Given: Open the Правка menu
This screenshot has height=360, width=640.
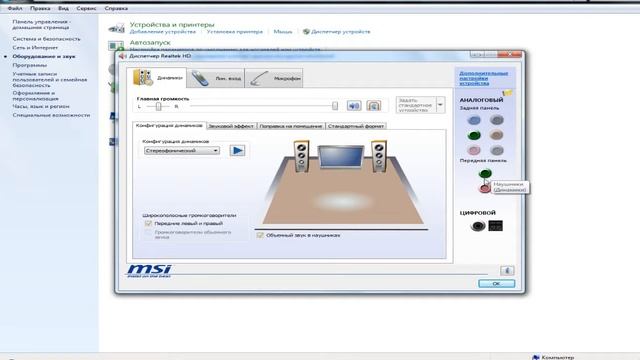Looking at the screenshot, I should pyautogui.click(x=40, y=8).
